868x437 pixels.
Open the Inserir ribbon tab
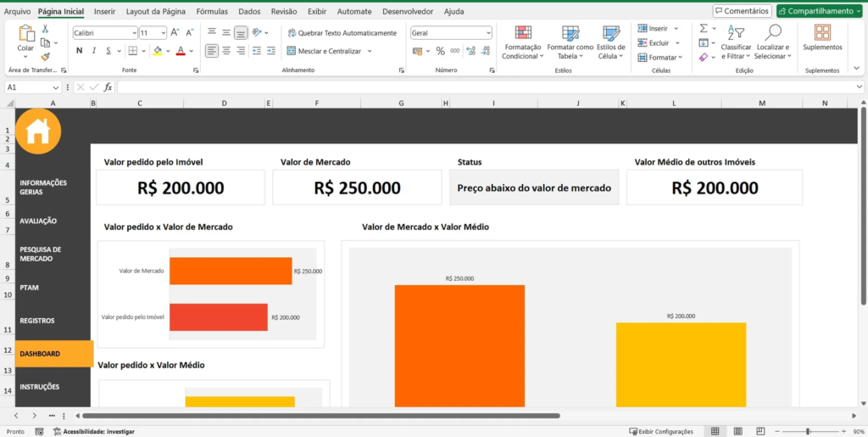[x=104, y=12]
